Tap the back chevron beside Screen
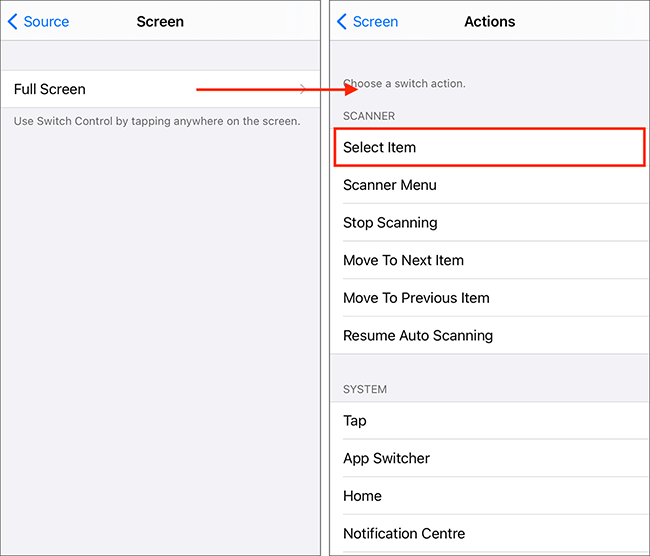Screen dimensions: 650x556 pyautogui.click(x=342, y=21)
